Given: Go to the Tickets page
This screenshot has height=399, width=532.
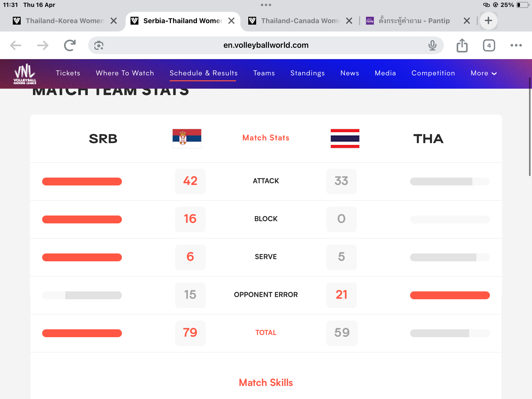Looking at the screenshot, I should (68, 73).
